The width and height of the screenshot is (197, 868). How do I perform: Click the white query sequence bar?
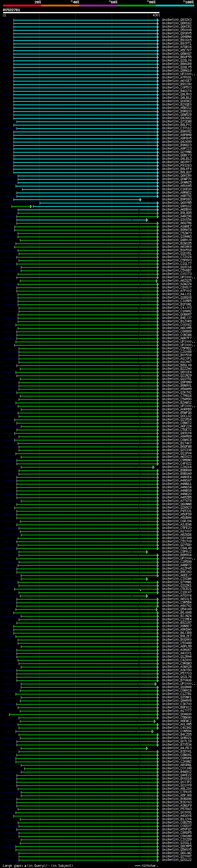pyautogui.click(x=81, y=13)
